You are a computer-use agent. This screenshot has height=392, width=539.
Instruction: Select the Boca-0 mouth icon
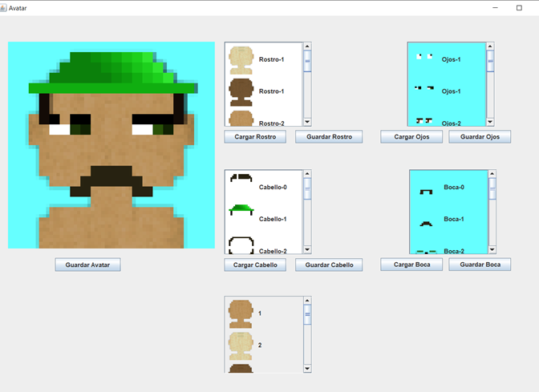[x=426, y=192]
